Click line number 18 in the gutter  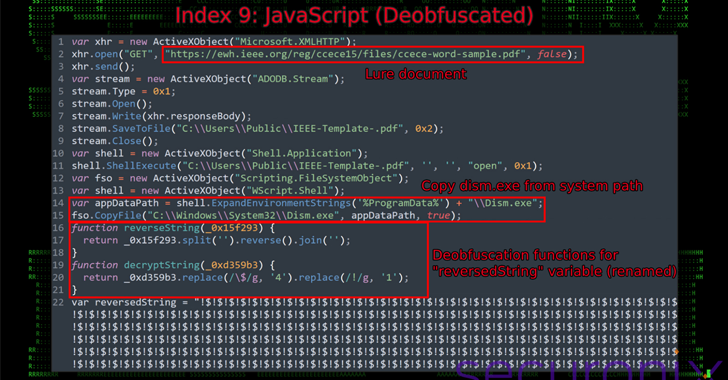(58, 253)
